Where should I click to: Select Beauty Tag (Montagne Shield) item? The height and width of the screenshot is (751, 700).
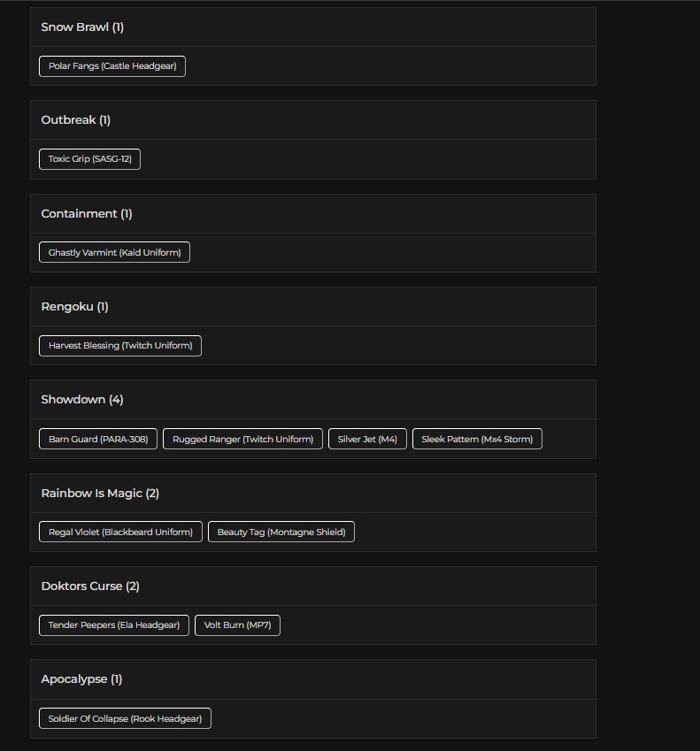pos(281,532)
